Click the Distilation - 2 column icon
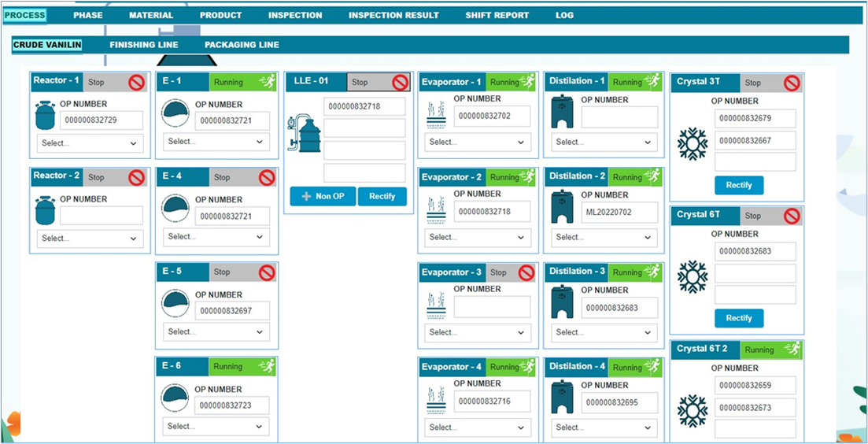The height and width of the screenshot is (444, 868). point(562,208)
